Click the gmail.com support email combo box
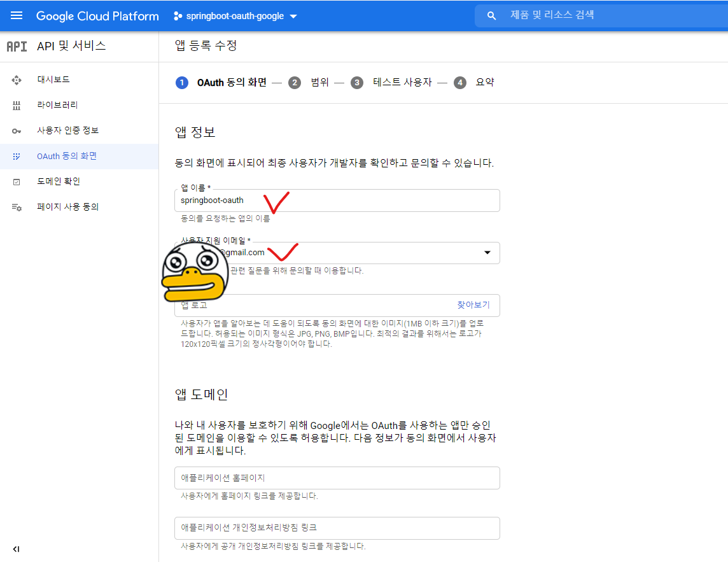Viewport: 728px width, 562px height. click(337, 253)
